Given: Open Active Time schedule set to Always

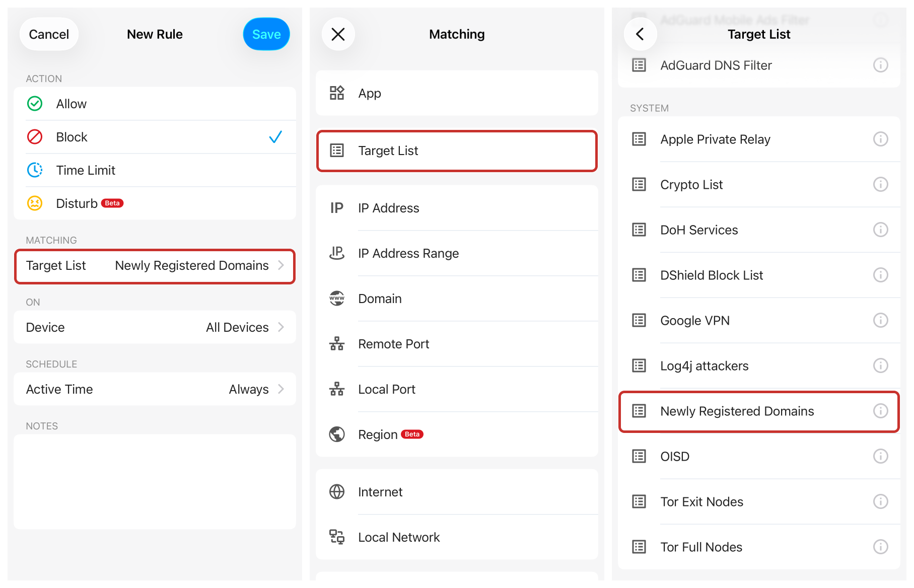Looking at the screenshot, I should 155,389.
